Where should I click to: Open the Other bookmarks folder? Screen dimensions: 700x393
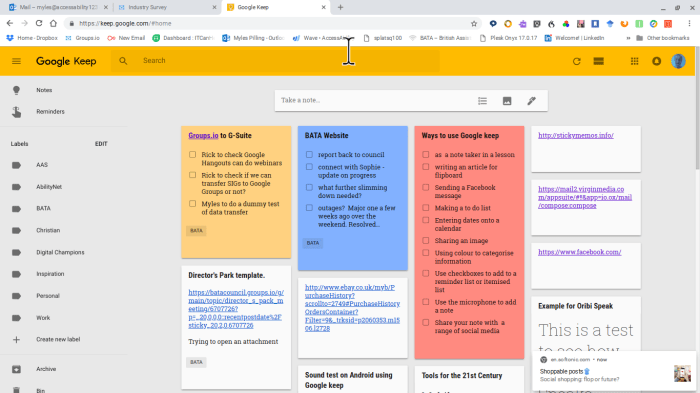(663, 38)
